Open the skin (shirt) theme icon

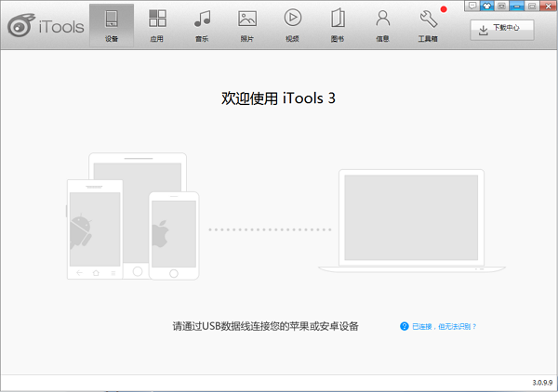point(486,6)
